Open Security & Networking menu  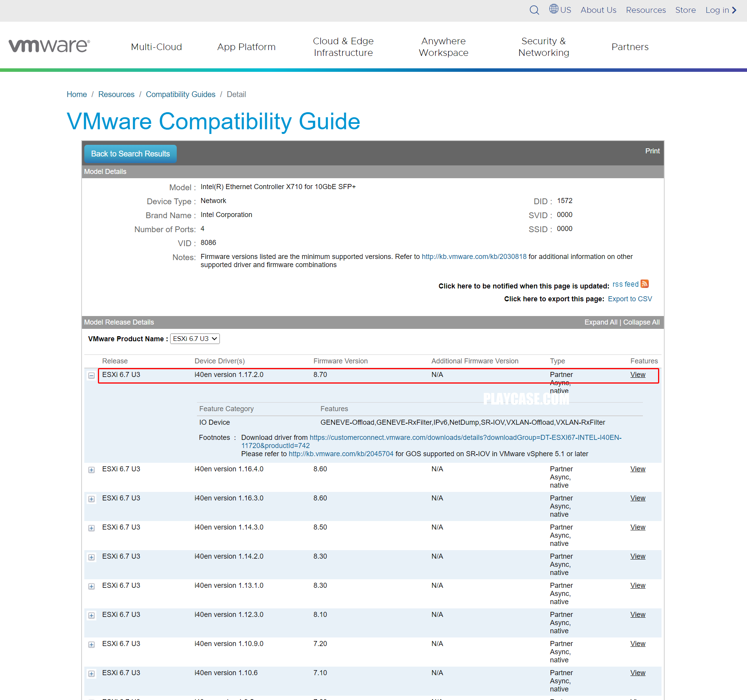pyautogui.click(x=543, y=47)
